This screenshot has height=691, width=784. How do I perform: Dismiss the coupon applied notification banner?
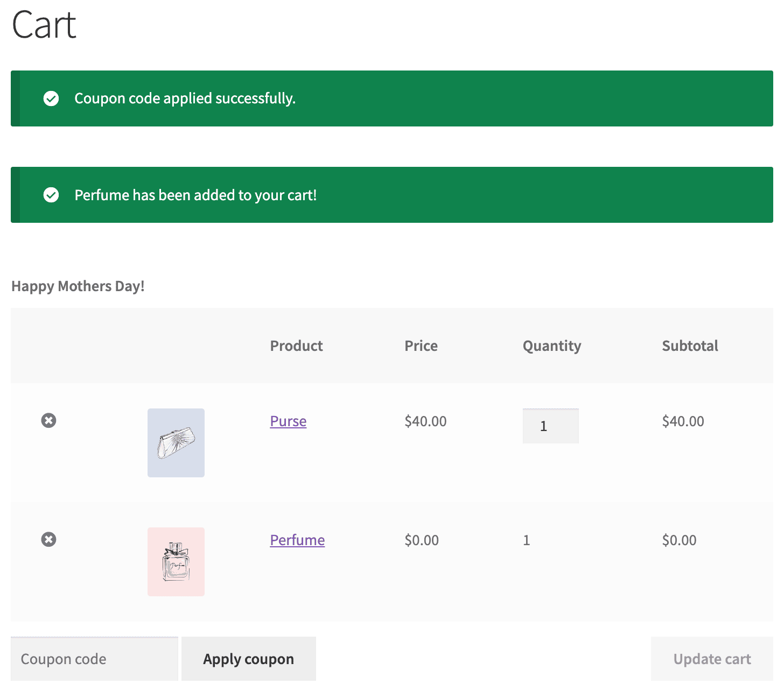pos(391,98)
